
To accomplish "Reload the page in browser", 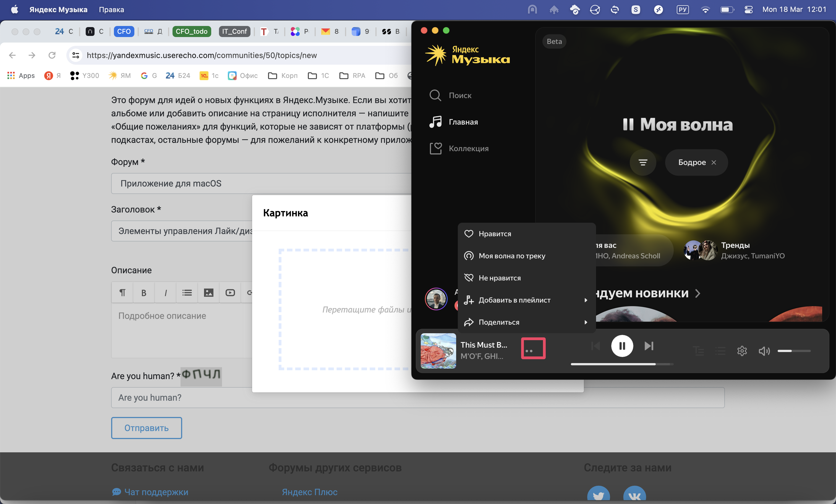I will [x=52, y=55].
